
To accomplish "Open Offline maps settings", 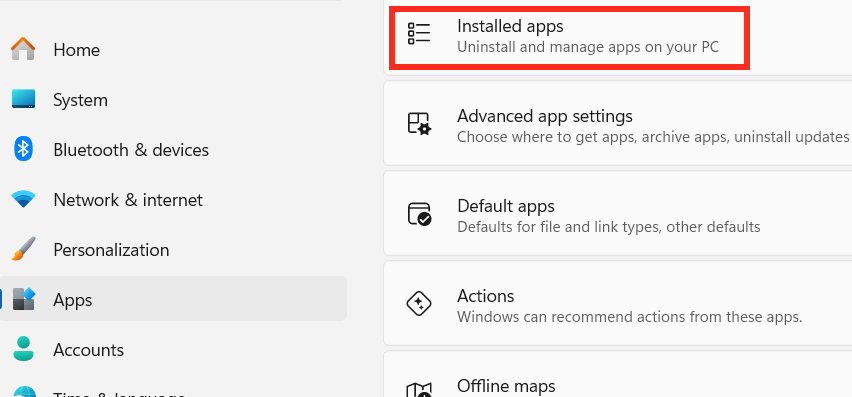I will click(x=618, y=374).
